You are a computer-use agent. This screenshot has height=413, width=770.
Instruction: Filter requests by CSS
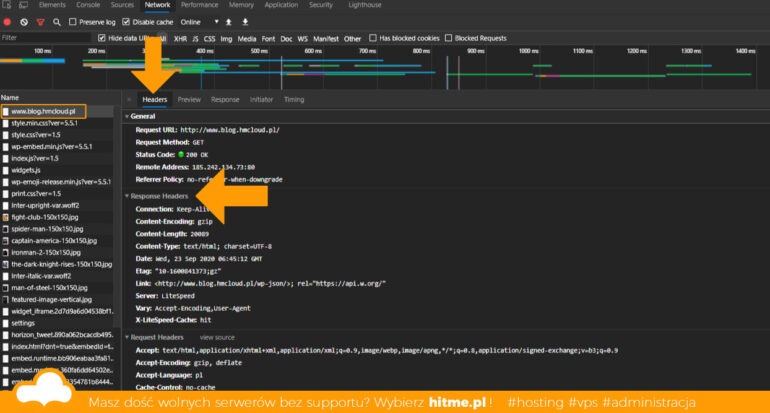(x=210, y=38)
